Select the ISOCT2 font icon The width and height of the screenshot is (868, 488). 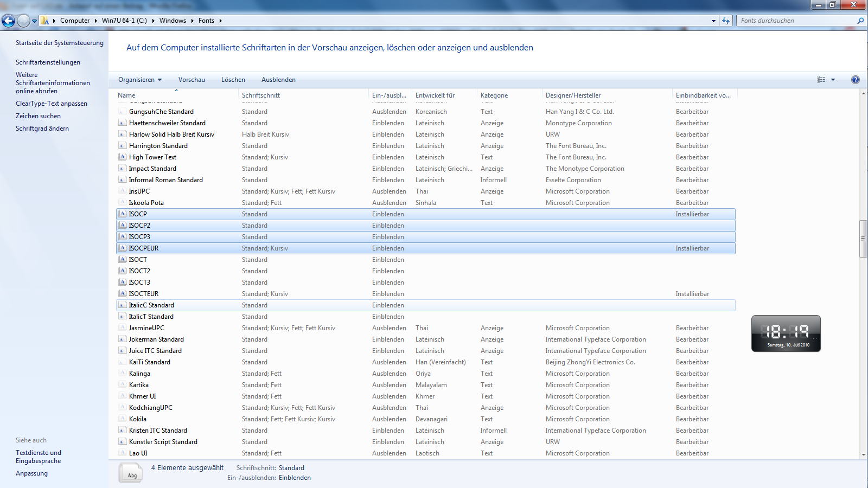[x=123, y=271]
